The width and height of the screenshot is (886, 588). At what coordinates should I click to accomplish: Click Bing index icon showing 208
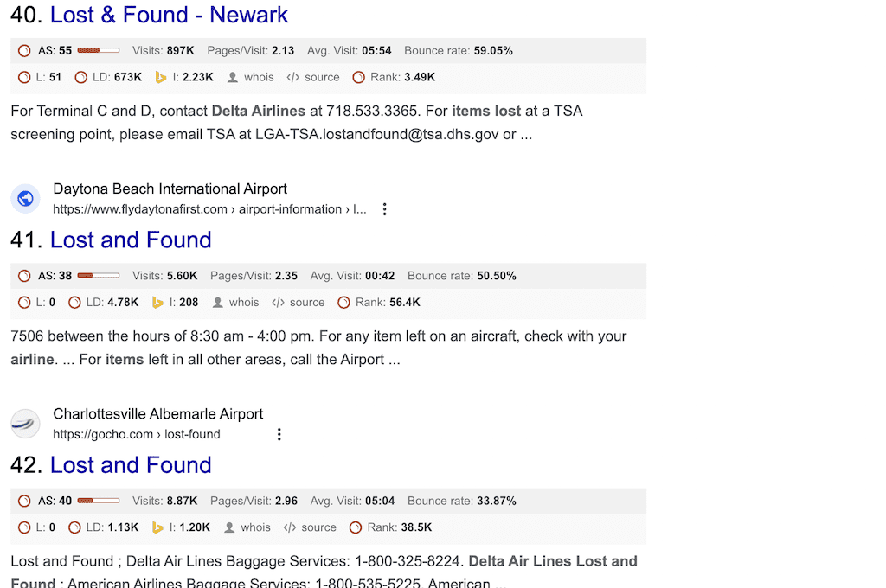157,302
